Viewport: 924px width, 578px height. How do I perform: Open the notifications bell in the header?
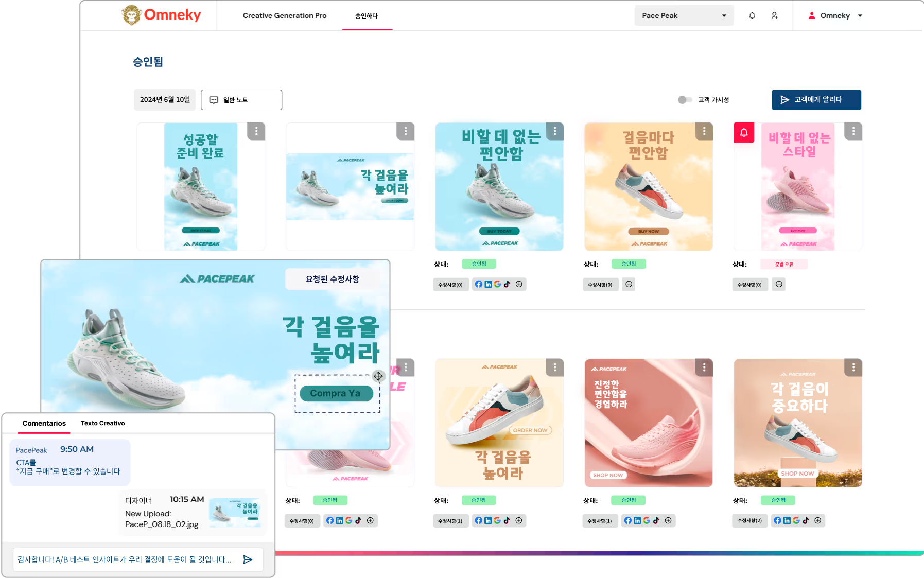(x=752, y=15)
